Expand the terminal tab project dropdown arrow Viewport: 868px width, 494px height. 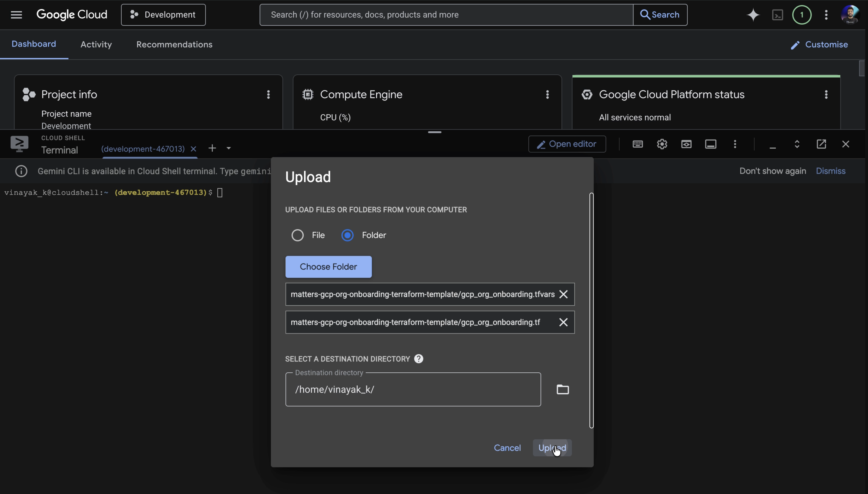[x=229, y=148]
